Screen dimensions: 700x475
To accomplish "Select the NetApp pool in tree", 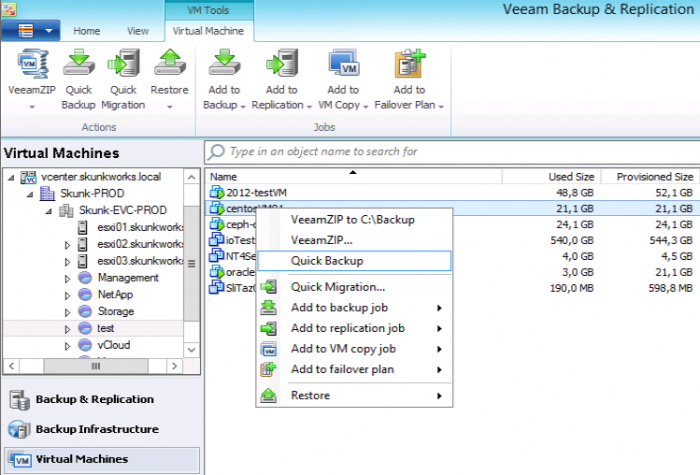I will (115, 295).
